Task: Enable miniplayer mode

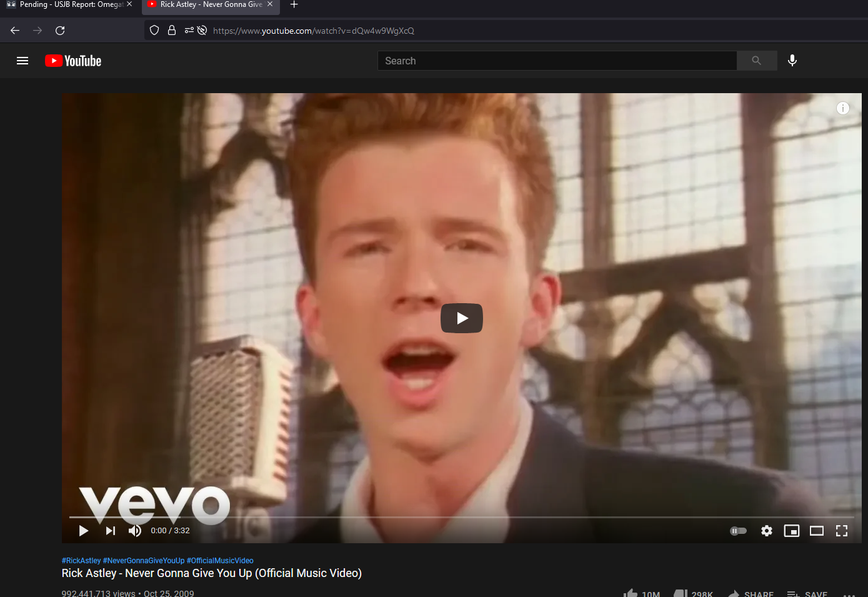Action: coord(792,531)
